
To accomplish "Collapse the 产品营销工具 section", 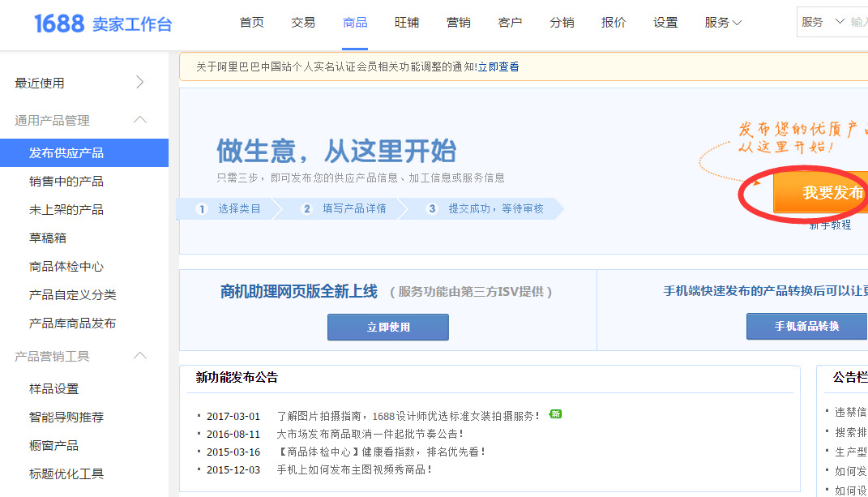I will 79,356.
